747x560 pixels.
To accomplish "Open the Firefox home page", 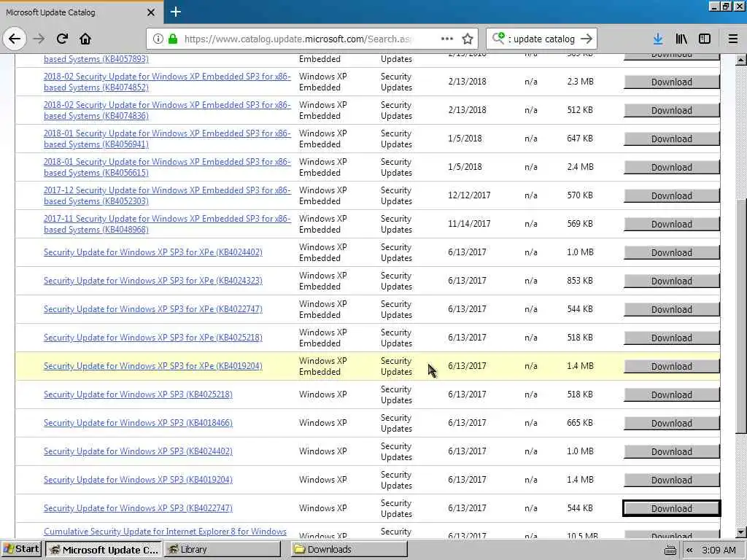I will (85, 39).
